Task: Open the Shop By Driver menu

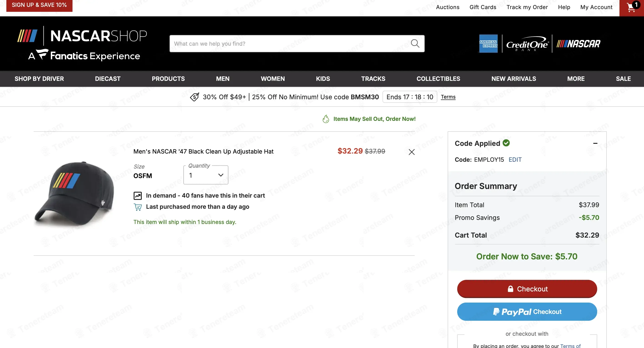Action: click(x=39, y=79)
